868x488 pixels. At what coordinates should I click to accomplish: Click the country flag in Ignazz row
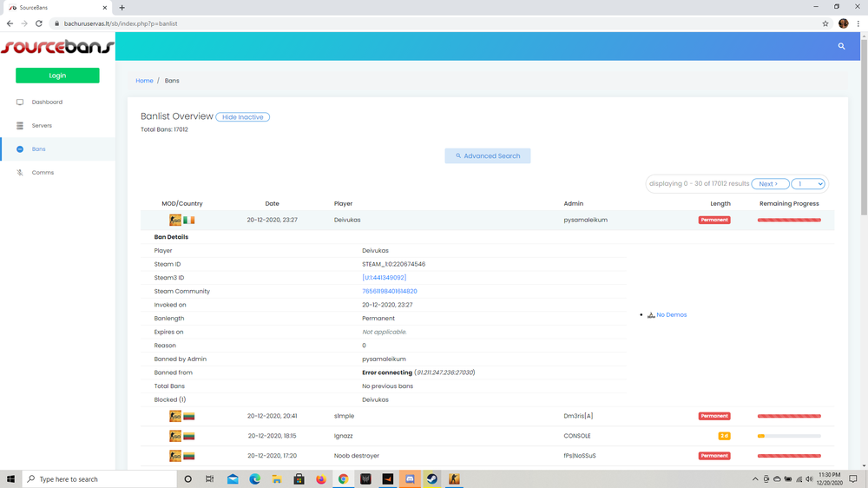189,436
